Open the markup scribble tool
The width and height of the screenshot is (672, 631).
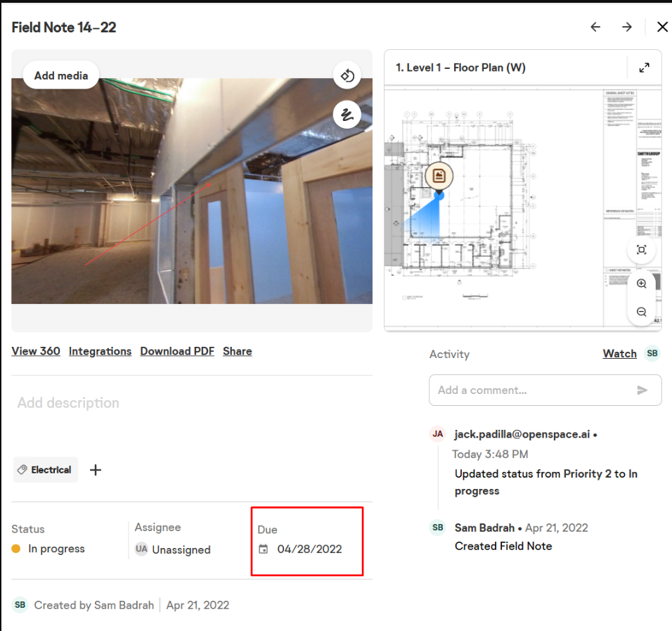(347, 115)
